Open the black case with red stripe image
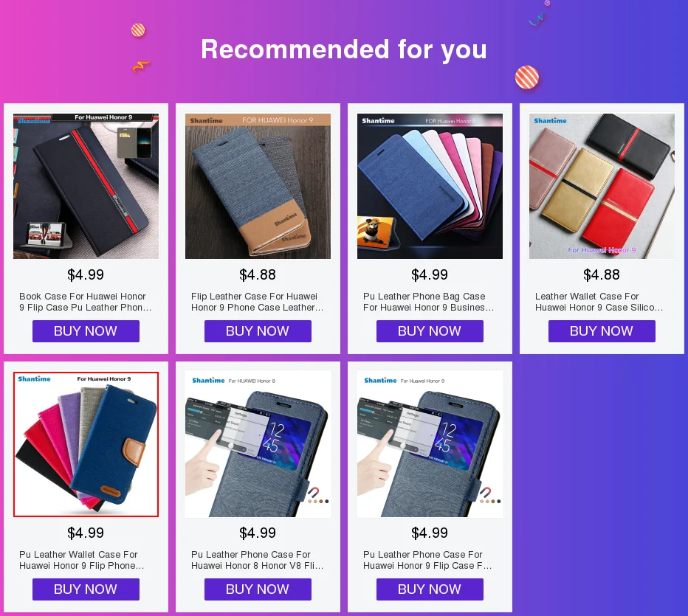688x616 pixels. click(86, 187)
